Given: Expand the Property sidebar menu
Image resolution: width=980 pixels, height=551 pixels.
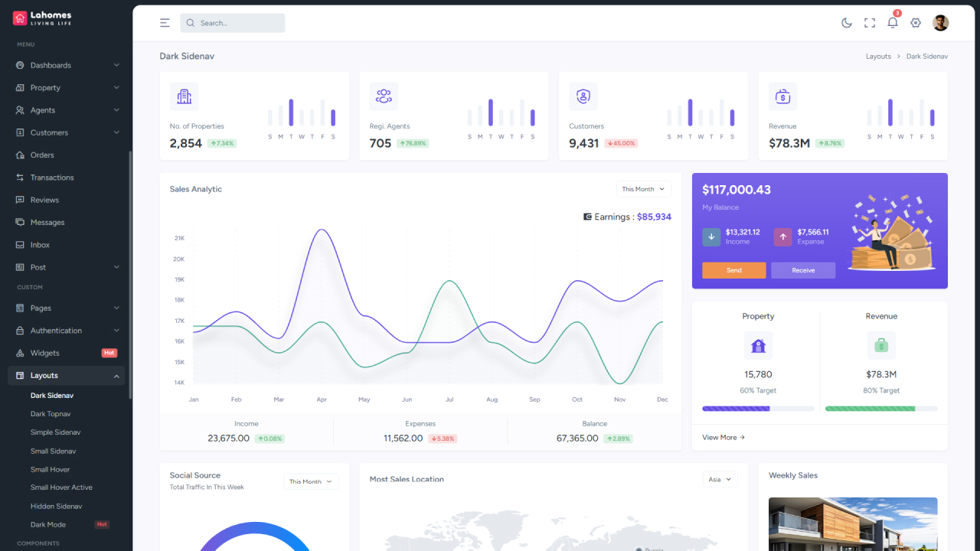Looking at the screenshot, I should pyautogui.click(x=46, y=87).
